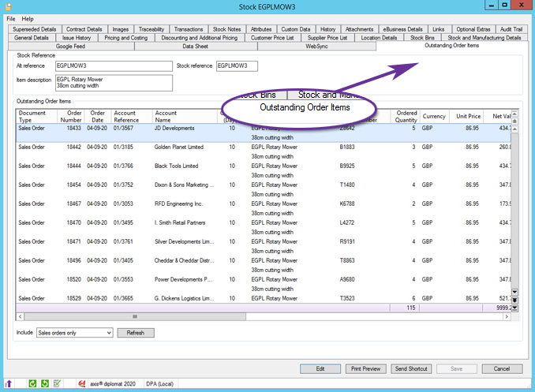Click the horizontal scrollbar's right arrow
535x392 pixels.
pos(507,316)
